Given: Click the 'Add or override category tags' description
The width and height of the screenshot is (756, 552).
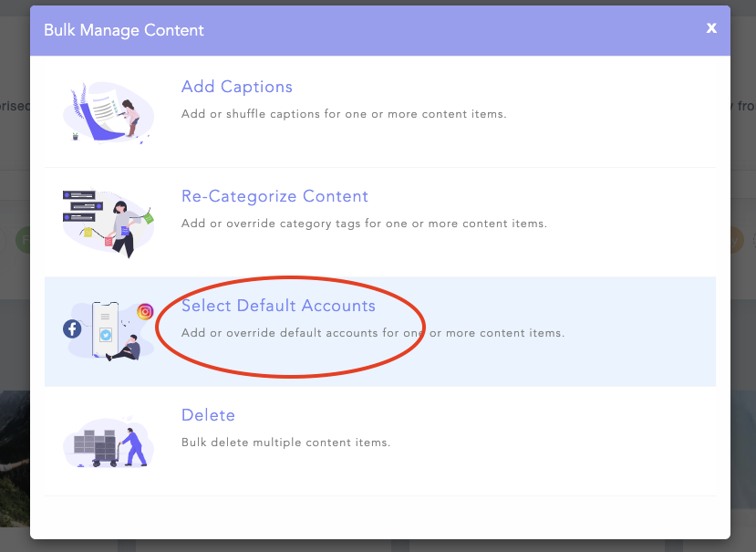Looking at the screenshot, I should pyautogui.click(x=364, y=224).
